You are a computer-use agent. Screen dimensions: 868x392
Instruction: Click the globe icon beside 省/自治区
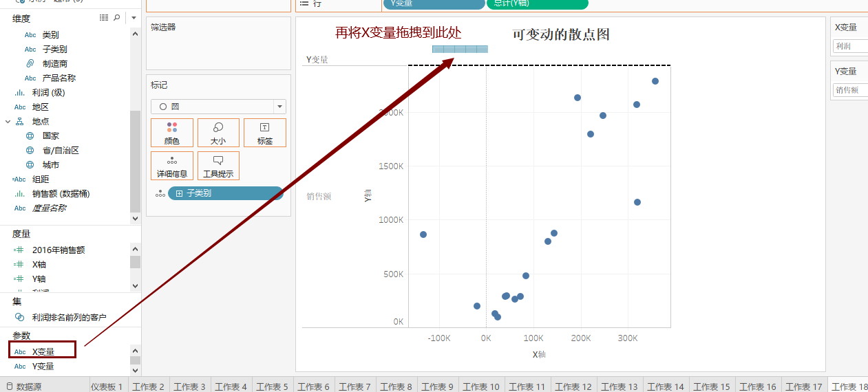pyautogui.click(x=30, y=150)
